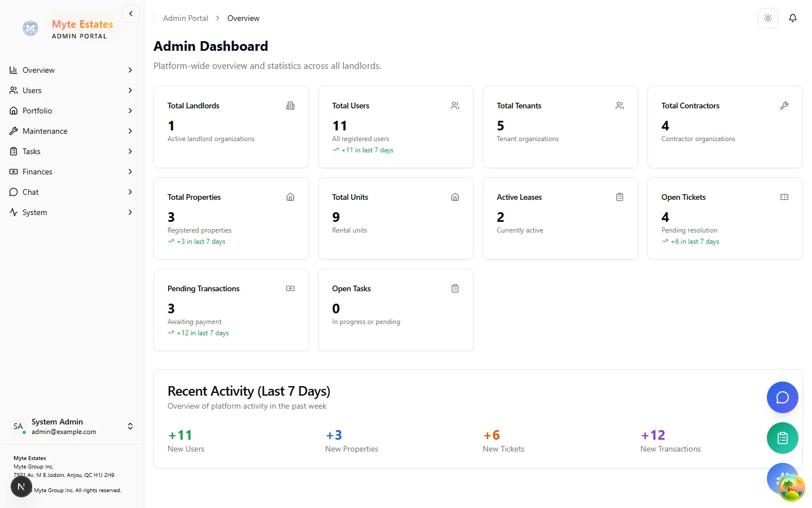Click the round N badge at bottom left

pyautogui.click(x=21, y=487)
